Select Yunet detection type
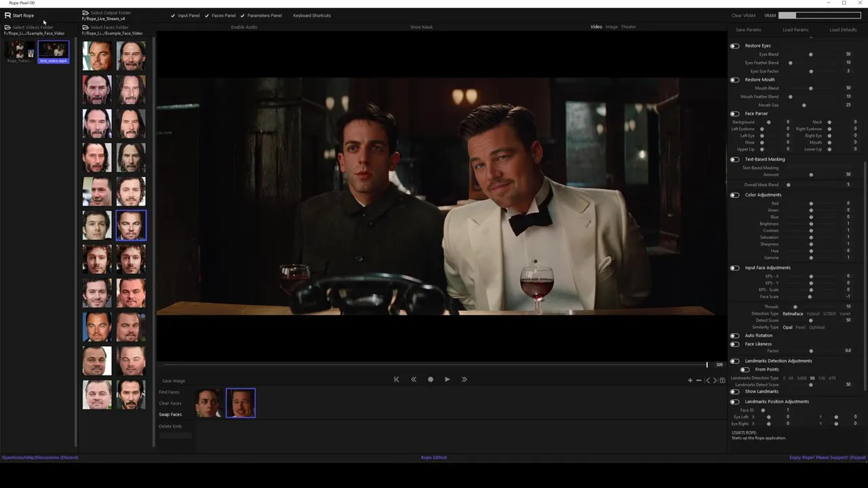The image size is (868, 488). 846,314
